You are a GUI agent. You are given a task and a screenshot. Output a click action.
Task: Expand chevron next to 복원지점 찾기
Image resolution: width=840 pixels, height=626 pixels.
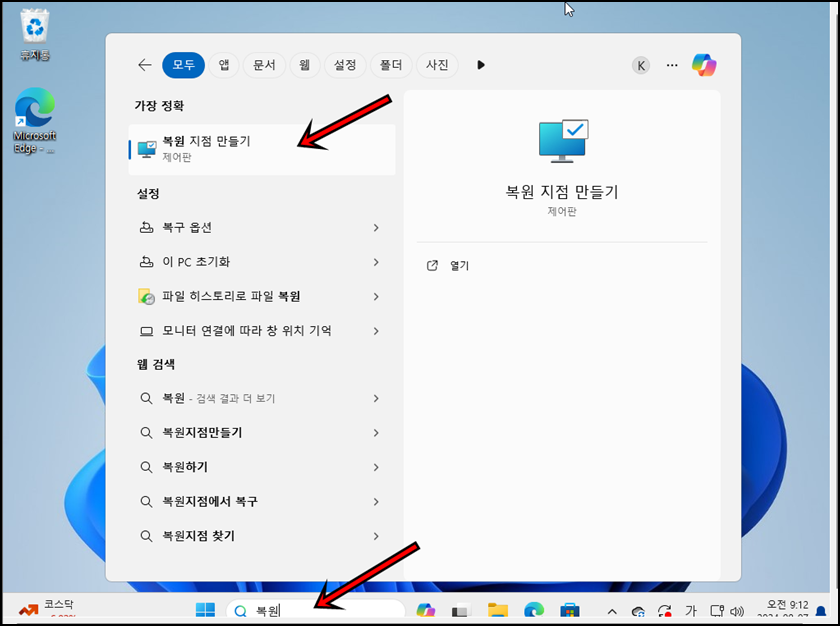376,536
